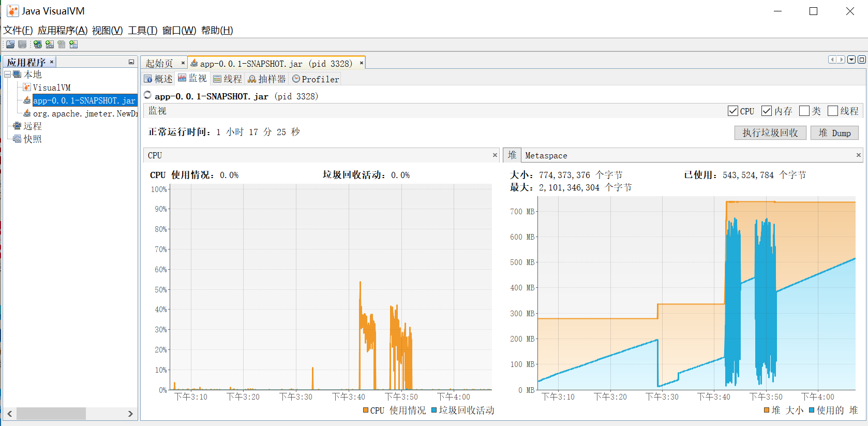868x426 pixels.
Task: Click the Add Remote Host toolbar icon with globe
Action: tap(38, 45)
